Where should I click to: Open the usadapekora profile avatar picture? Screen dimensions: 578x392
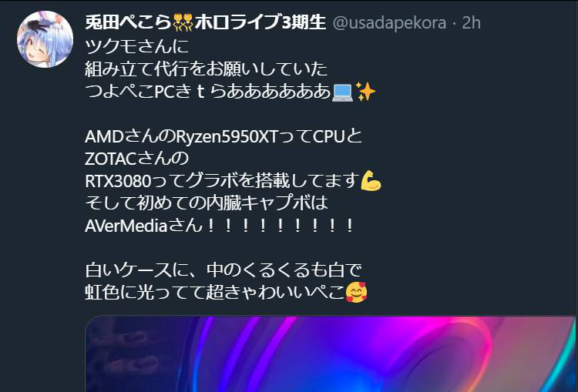(45, 39)
